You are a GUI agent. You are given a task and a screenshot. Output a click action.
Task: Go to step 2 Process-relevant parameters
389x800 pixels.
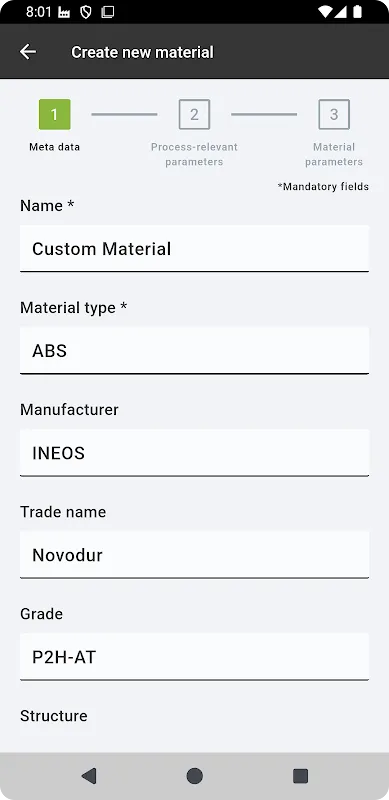point(194,114)
